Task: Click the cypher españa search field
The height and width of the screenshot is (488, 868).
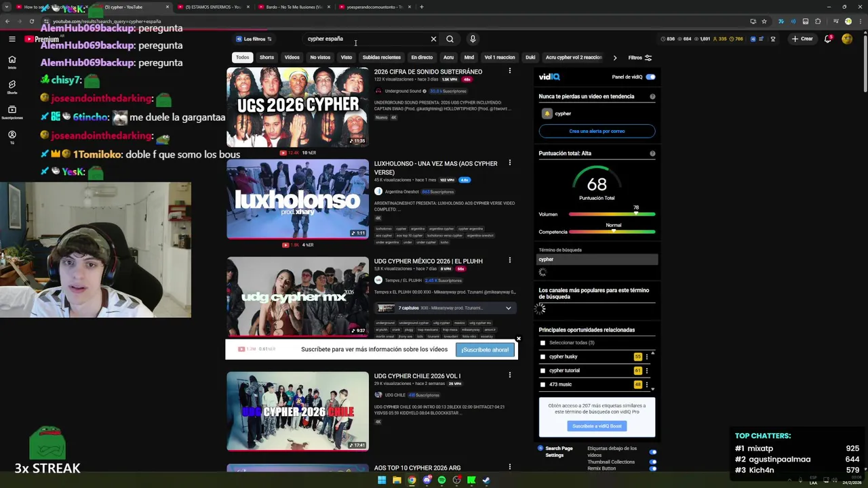Action: tap(366, 39)
